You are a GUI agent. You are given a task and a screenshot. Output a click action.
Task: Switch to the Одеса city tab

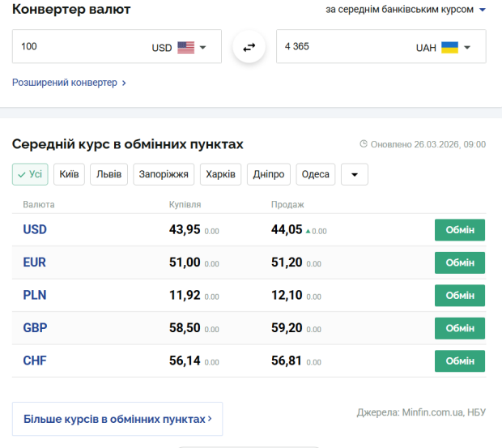tap(315, 174)
